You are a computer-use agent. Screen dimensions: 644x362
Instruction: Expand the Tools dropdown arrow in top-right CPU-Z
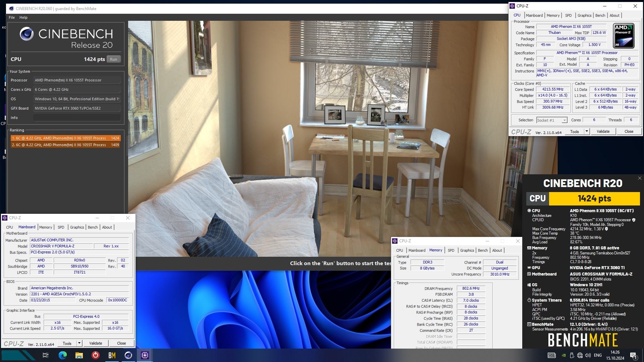(x=587, y=131)
